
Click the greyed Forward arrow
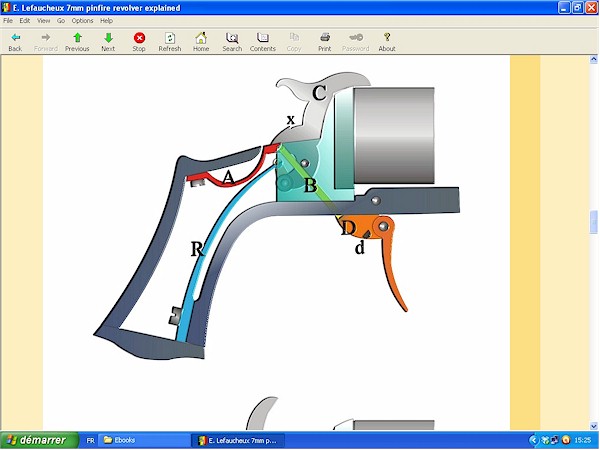point(46,38)
